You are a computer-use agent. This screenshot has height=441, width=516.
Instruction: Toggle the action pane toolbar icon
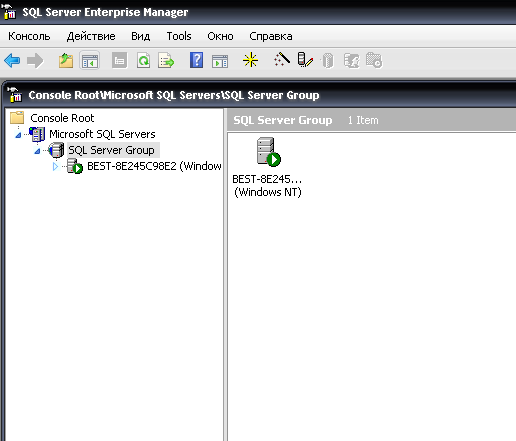click(220, 61)
